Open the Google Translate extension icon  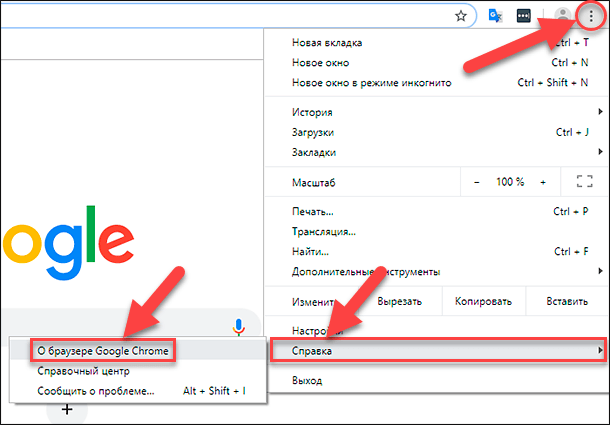tap(495, 16)
